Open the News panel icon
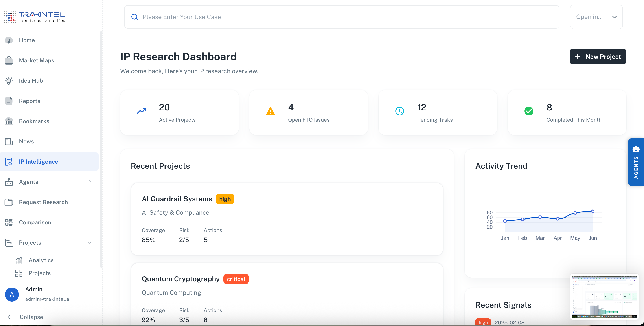This screenshot has height=326, width=644. pyautogui.click(x=9, y=141)
